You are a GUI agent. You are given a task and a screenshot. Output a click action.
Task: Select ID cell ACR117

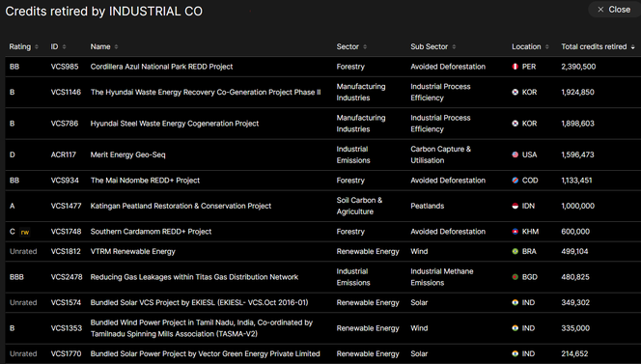coord(64,154)
